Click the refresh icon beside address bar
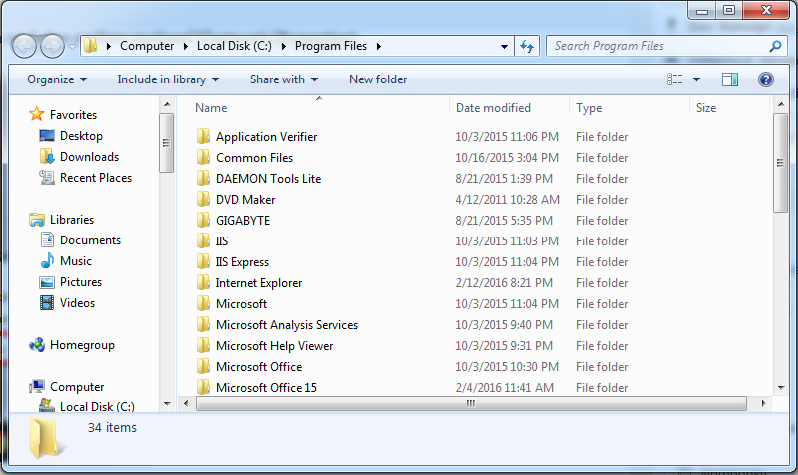 (x=527, y=46)
